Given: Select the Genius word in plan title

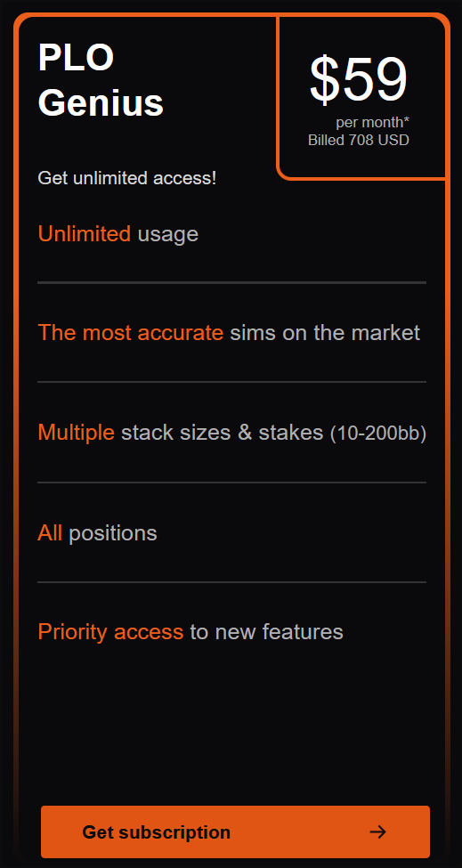Looking at the screenshot, I should pyautogui.click(x=101, y=102).
